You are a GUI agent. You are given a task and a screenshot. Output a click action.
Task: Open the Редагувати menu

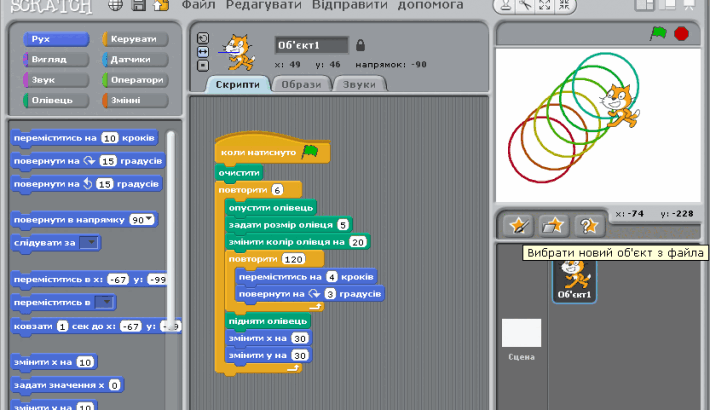[264, 5]
